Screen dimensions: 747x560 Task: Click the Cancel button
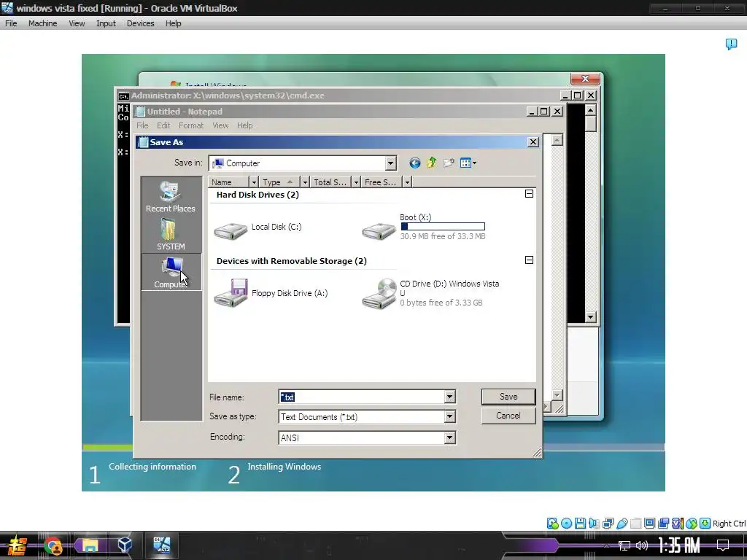coord(508,416)
